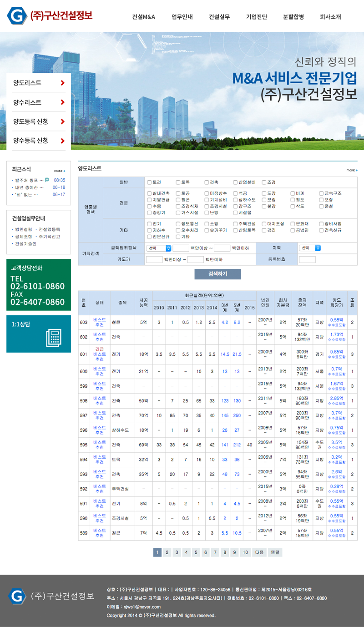Enable the 실내건축 checkbox
This screenshot has width=364, height=627.
[149, 193]
